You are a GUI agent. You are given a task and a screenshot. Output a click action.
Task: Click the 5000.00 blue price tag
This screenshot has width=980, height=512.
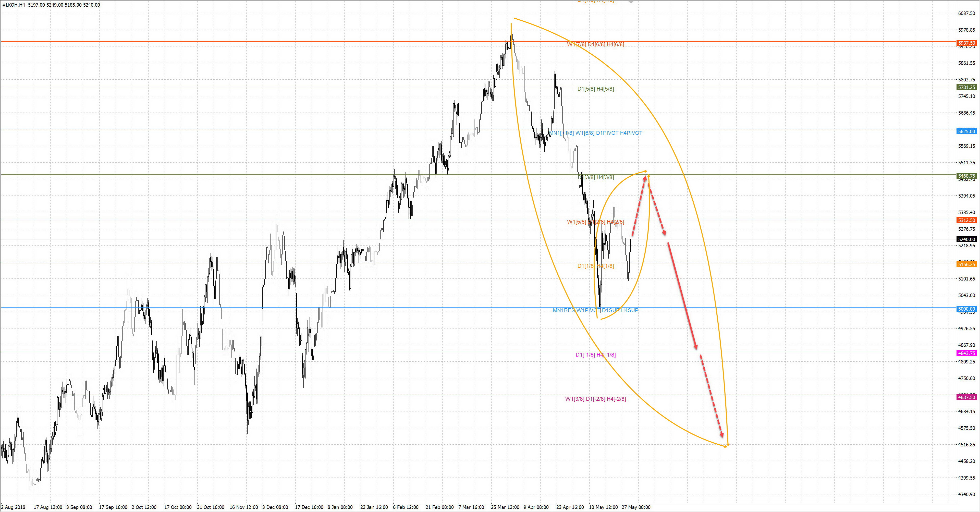click(x=966, y=309)
